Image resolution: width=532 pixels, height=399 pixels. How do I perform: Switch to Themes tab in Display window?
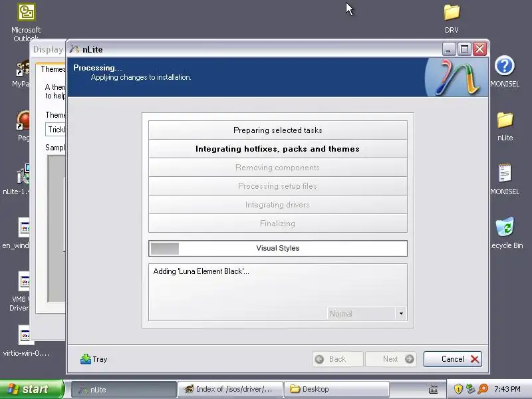pos(53,69)
